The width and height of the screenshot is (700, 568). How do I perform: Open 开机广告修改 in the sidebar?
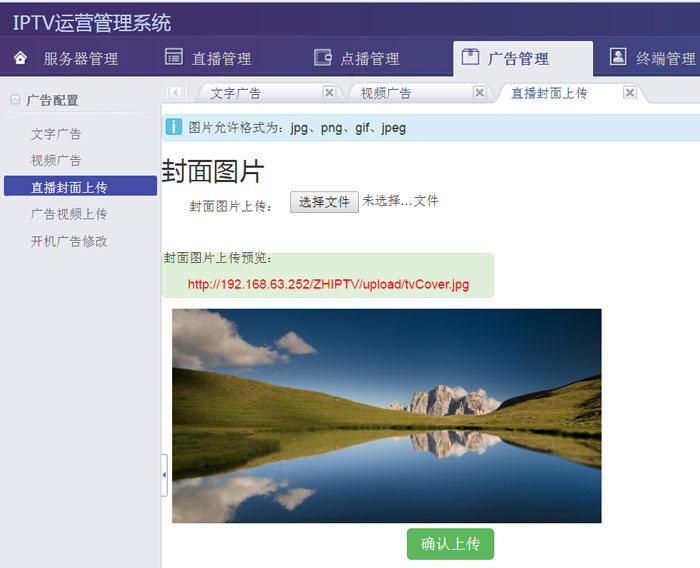[69, 241]
